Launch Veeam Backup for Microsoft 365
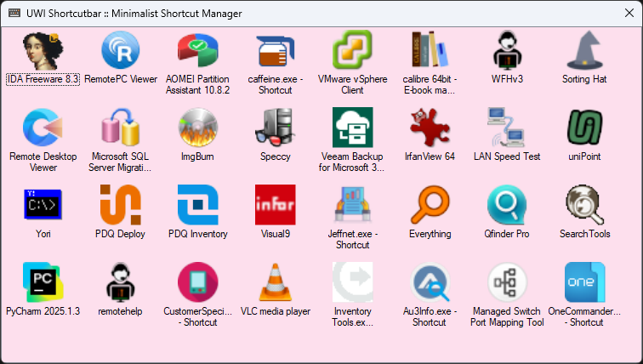 click(x=352, y=128)
